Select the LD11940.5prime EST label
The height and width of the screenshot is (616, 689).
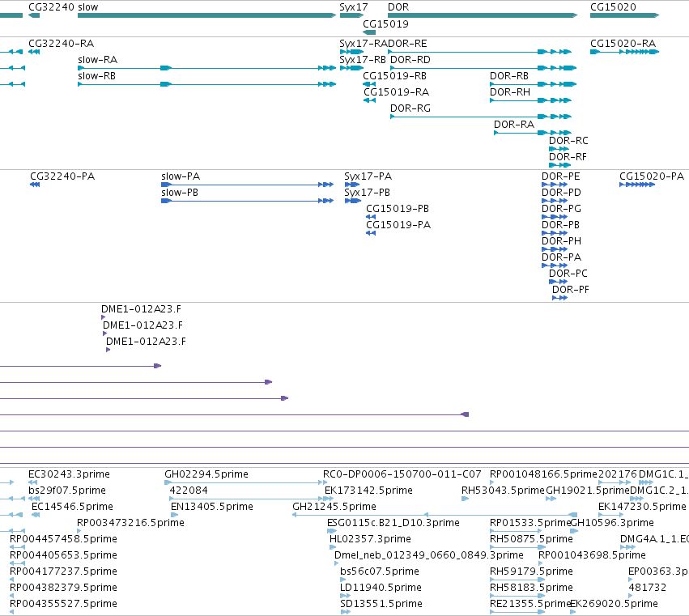click(381, 588)
